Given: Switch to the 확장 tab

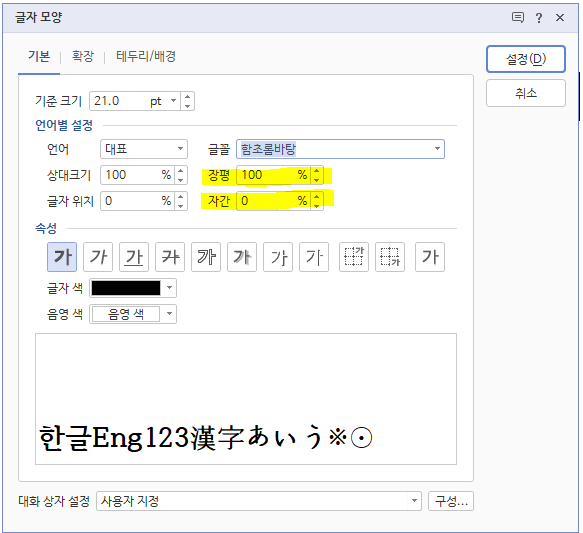Looking at the screenshot, I should click(83, 56).
